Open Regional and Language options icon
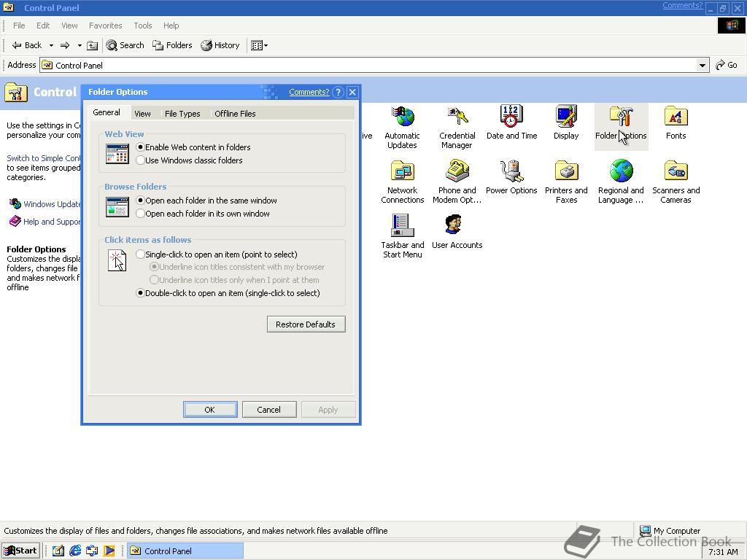Image resolution: width=747 pixels, height=560 pixels. click(x=621, y=182)
